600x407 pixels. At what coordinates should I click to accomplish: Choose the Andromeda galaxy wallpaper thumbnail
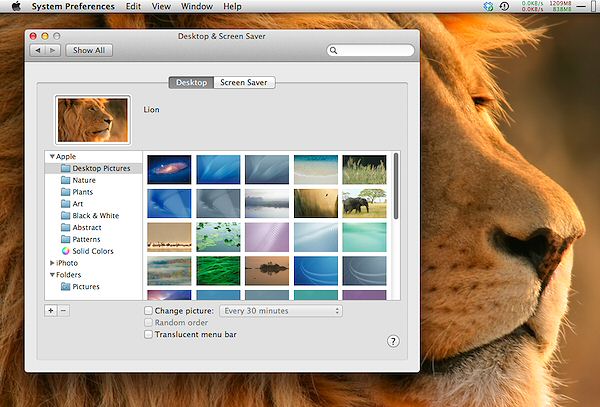click(169, 169)
